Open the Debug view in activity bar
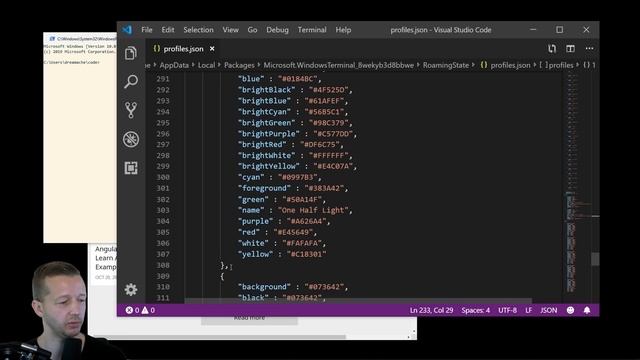The height and width of the screenshot is (360, 640). 131,139
